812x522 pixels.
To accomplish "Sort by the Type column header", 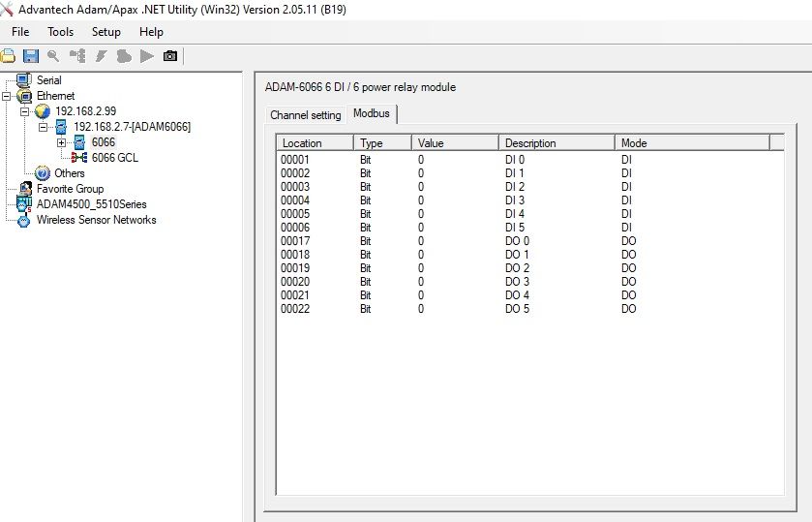I will (382, 143).
